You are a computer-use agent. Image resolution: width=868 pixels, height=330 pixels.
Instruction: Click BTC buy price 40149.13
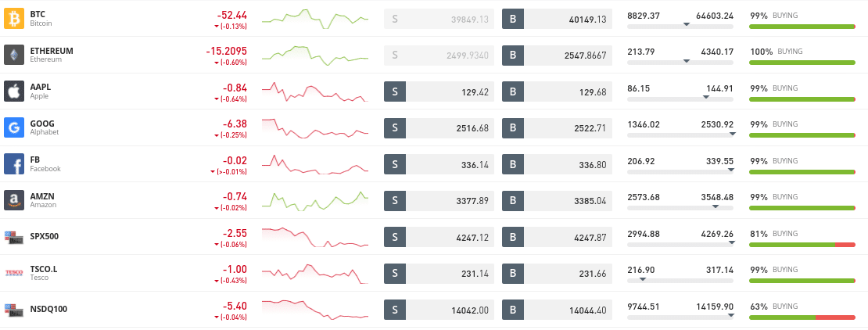coord(587,20)
